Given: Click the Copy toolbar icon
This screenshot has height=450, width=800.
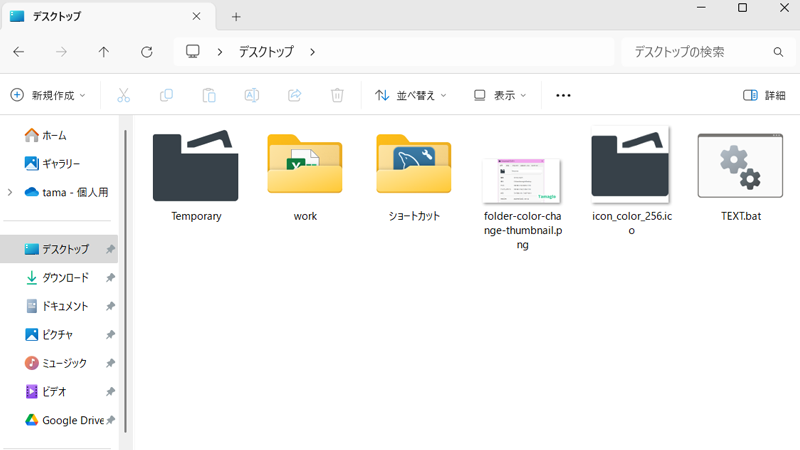Looking at the screenshot, I should pos(166,95).
